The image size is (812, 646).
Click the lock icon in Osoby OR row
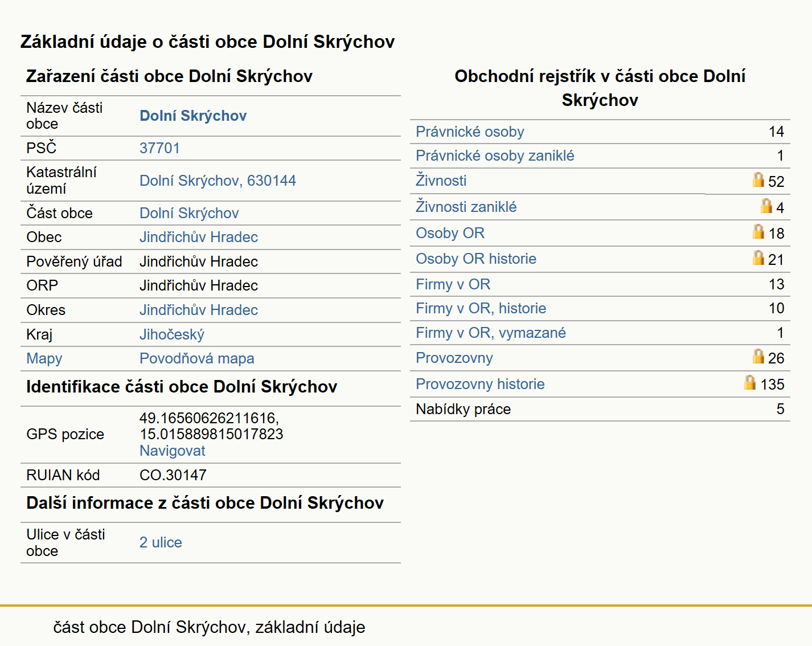coord(758,232)
